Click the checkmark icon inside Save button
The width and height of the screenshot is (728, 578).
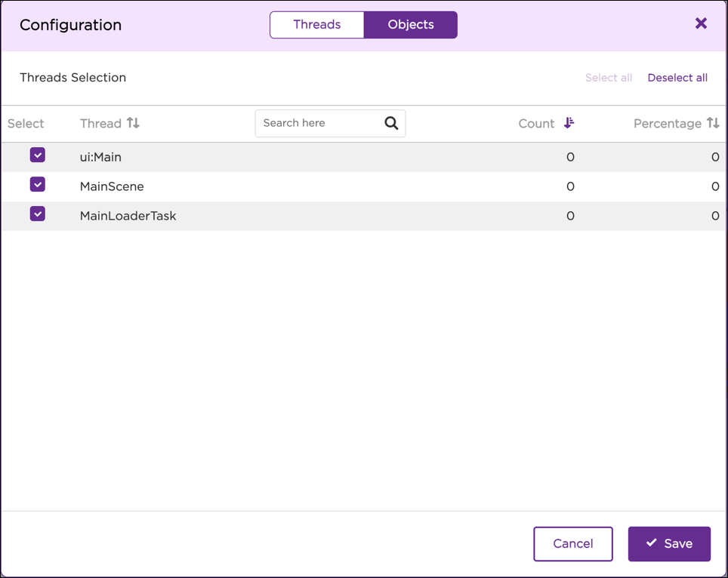click(x=652, y=543)
